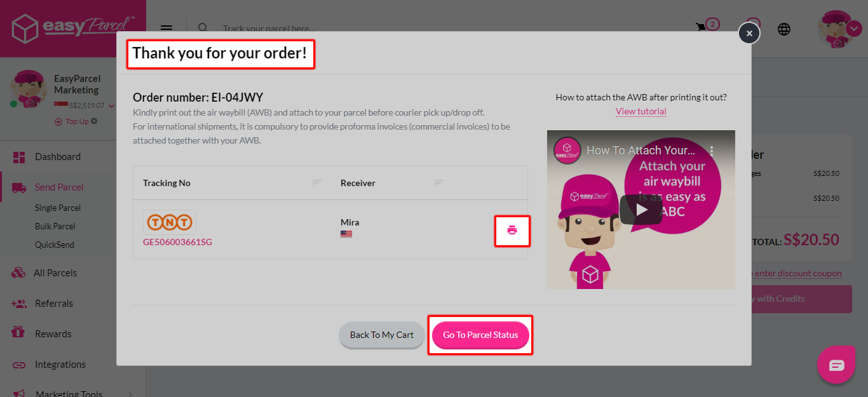868x397 pixels.
Task: Toggle the hamburger sidebar menu
Action: [x=166, y=29]
